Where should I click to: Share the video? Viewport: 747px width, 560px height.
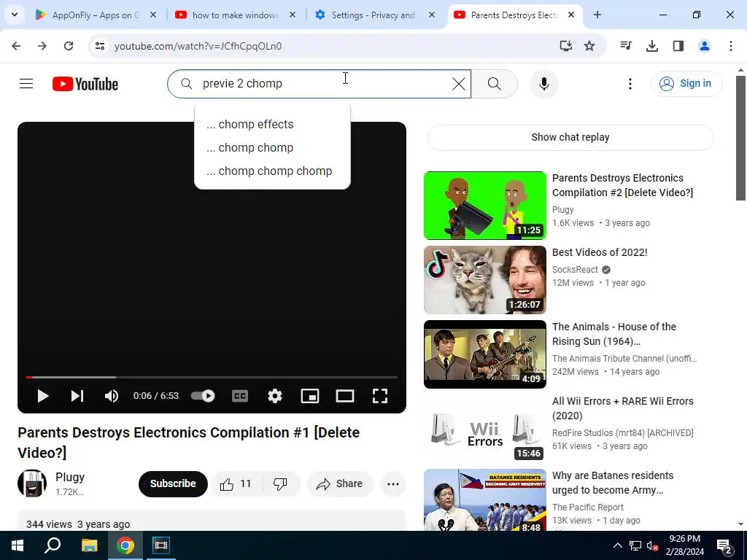(x=340, y=484)
